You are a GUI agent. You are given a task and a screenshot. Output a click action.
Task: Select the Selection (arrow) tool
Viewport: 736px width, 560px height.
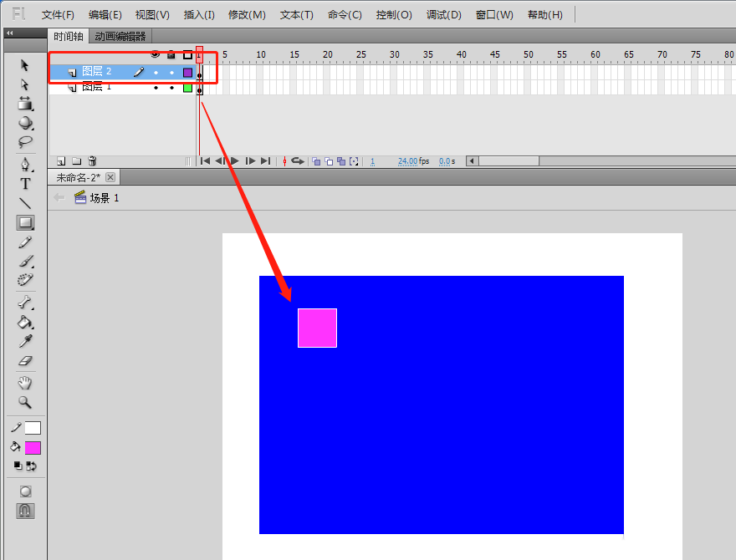[x=24, y=65]
